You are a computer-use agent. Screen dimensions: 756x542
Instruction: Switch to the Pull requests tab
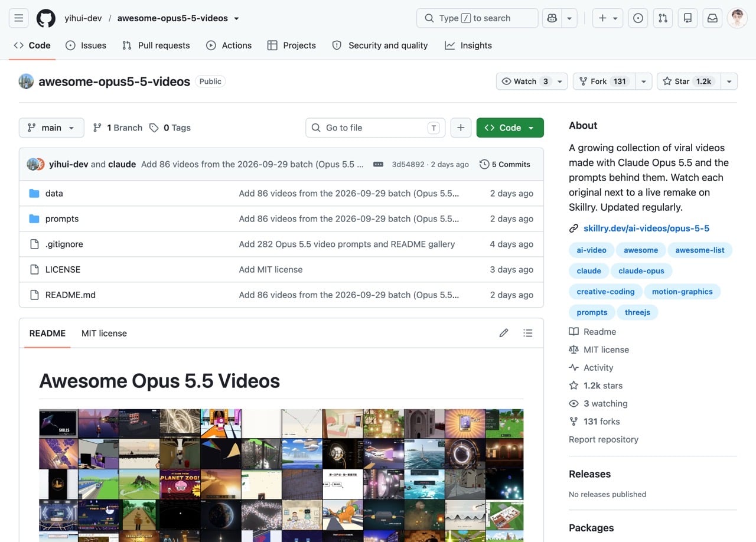pos(156,45)
